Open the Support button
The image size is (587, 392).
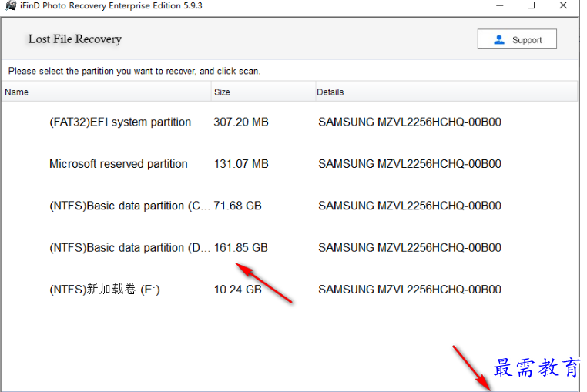(x=517, y=39)
